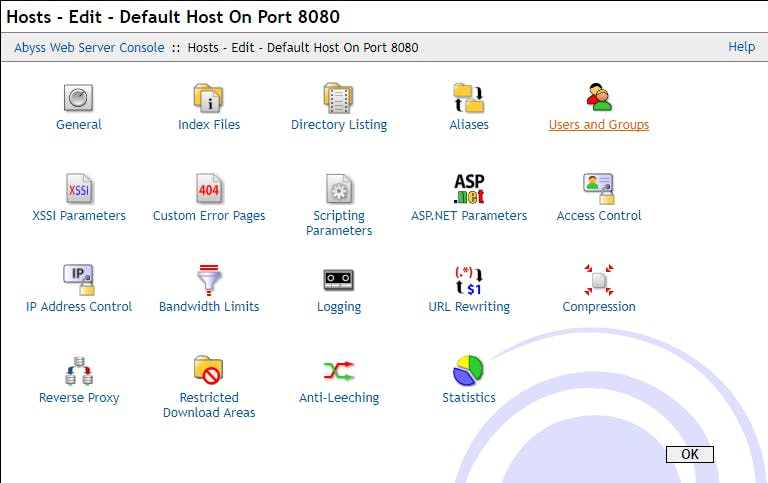The height and width of the screenshot is (483, 768).
Task: Open the Statistics text link
Action: click(x=469, y=398)
